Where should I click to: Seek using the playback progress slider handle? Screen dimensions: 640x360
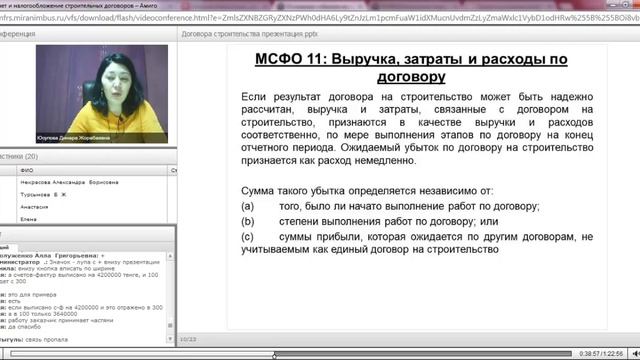point(274,355)
